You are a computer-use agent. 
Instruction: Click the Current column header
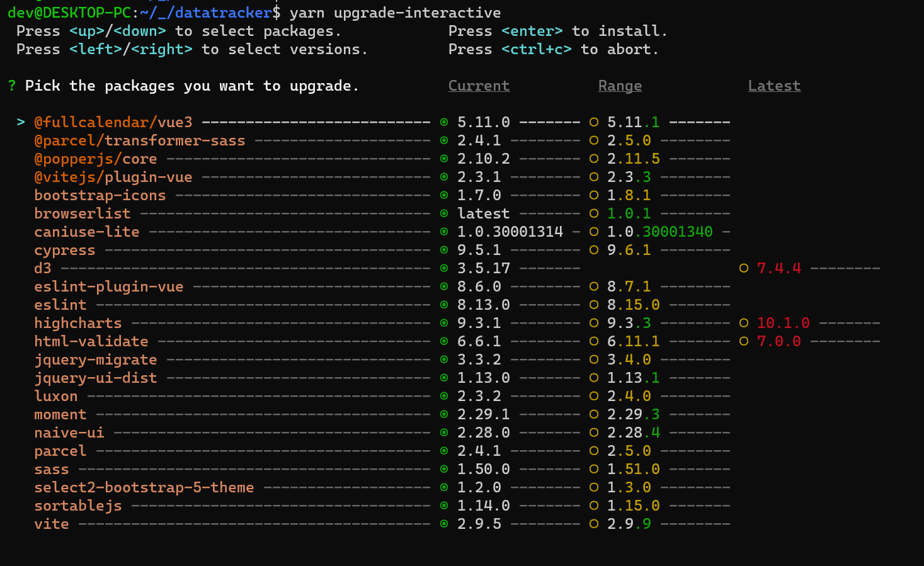(479, 86)
